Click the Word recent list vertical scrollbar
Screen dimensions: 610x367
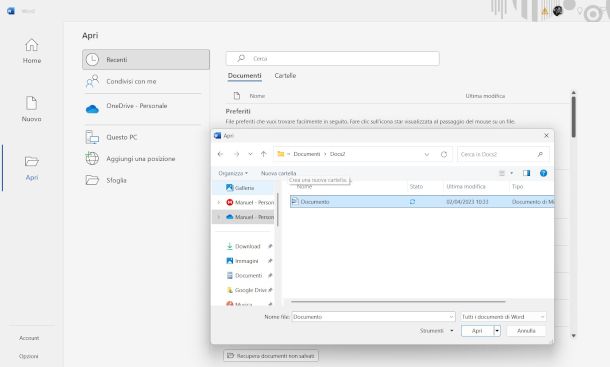pyautogui.click(x=573, y=117)
